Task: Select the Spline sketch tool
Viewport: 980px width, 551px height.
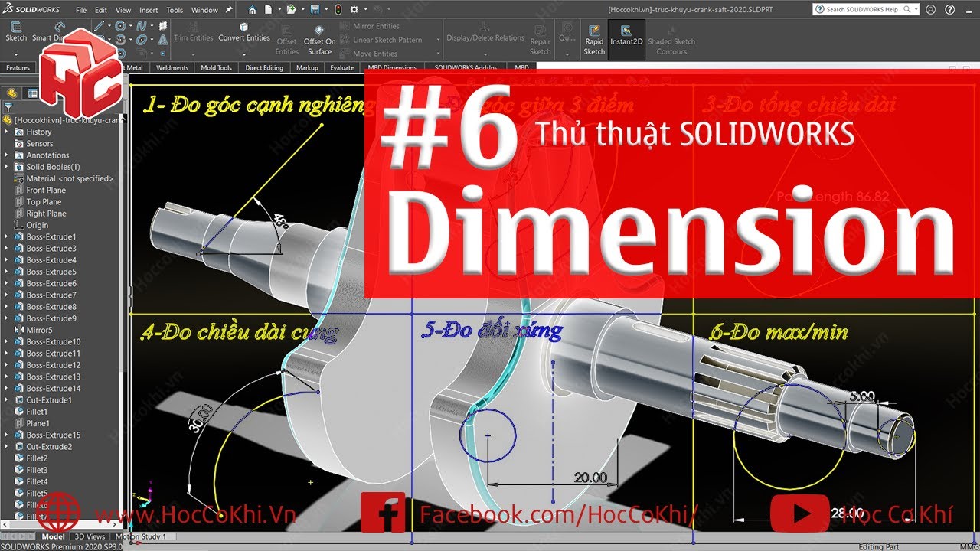Action: pyautogui.click(x=142, y=25)
